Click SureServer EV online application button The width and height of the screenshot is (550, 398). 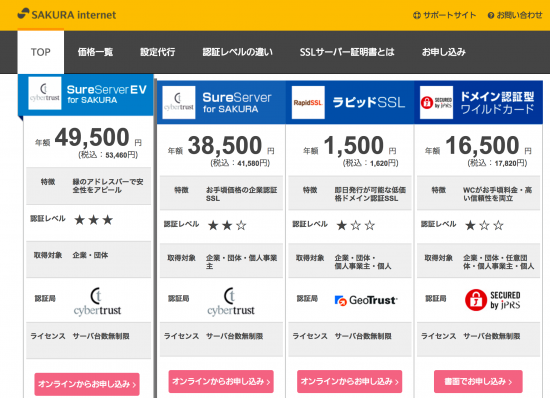[x=87, y=384]
